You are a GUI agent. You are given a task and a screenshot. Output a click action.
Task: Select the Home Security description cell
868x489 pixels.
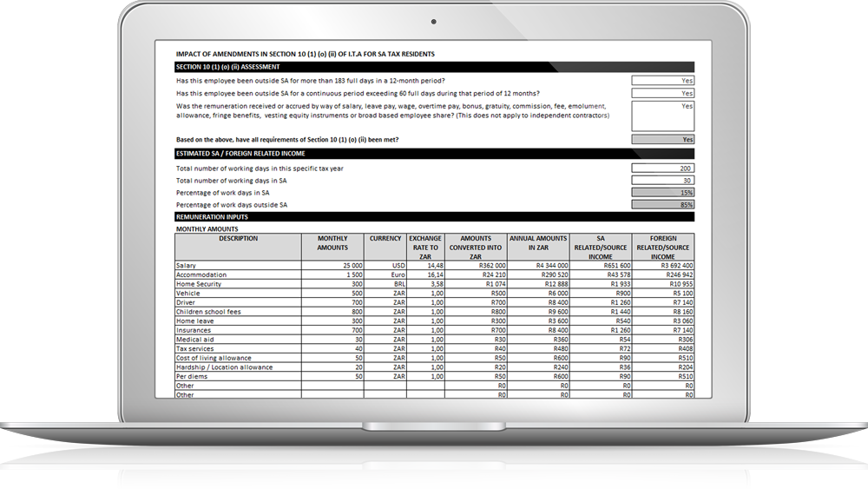239,284
